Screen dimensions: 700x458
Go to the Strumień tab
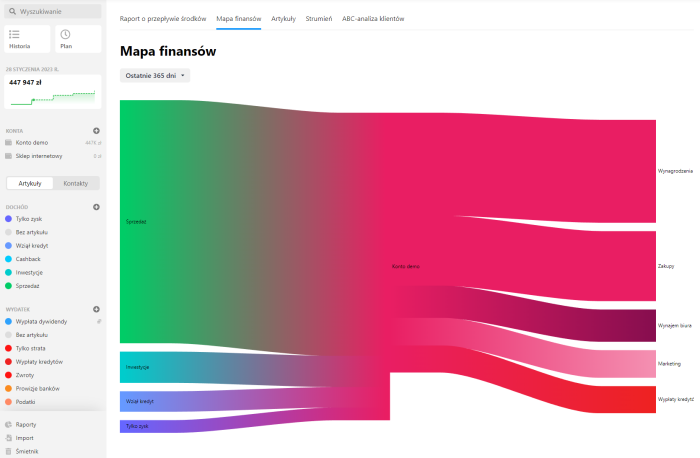(319, 19)
